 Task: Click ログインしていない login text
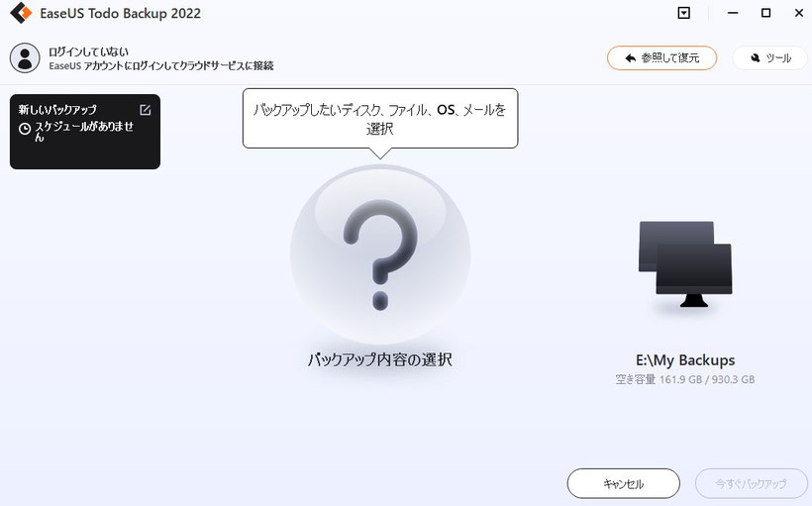(88, 51)
